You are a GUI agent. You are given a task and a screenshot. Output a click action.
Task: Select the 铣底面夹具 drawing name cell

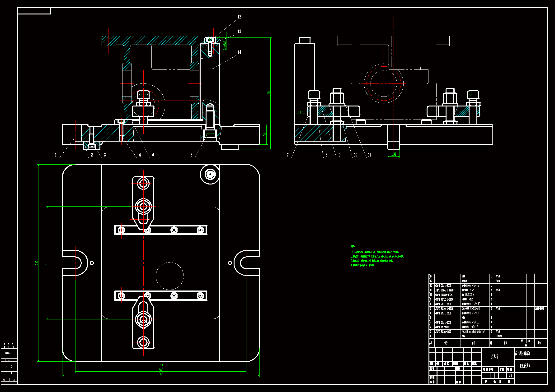tap(525, 366)
